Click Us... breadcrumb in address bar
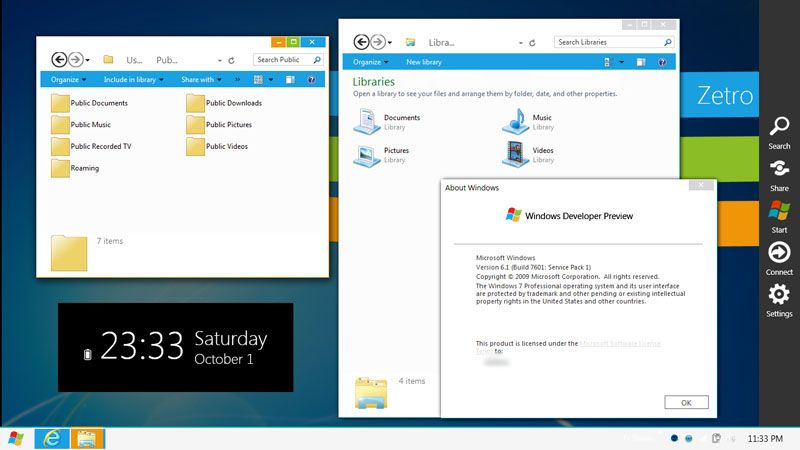 (134, 60)
